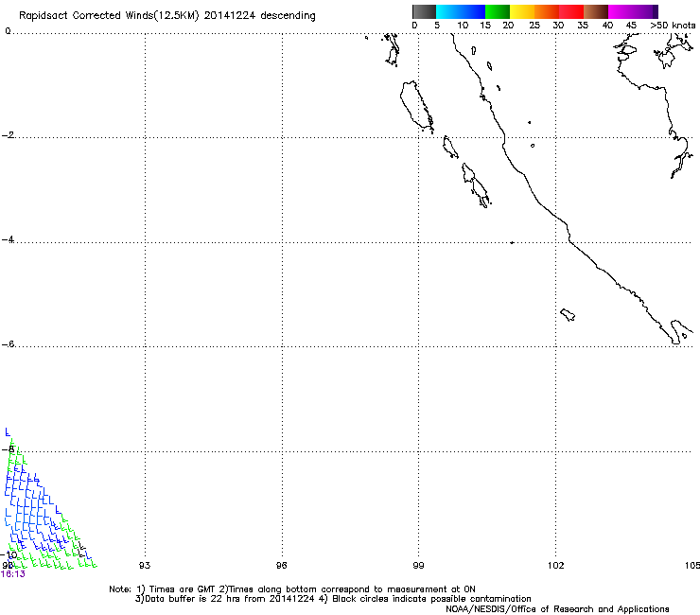Image resolution: width=700 pixels, height=615 pixels.
Task: Click the longitude label '105'
Action: [x=692, y=566]
